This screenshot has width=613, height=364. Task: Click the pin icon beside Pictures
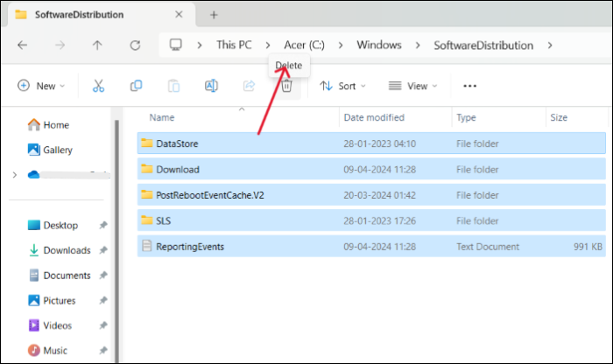tap(103, 300)
